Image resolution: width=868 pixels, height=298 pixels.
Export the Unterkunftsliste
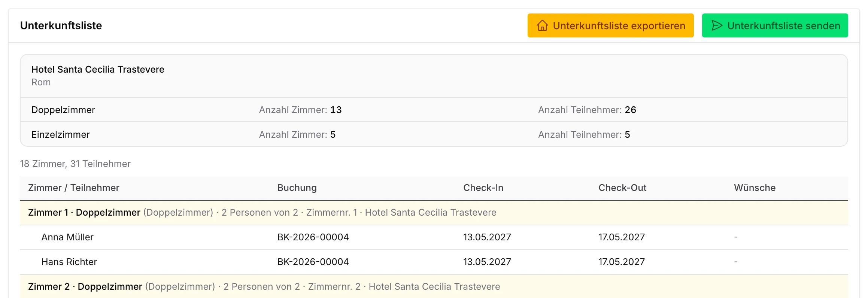click(610, 25)
